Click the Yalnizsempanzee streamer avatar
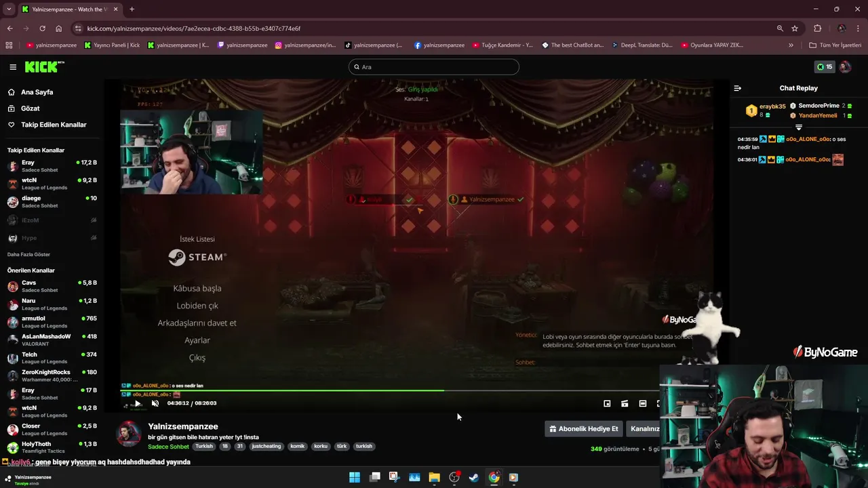The height and width of the screenshot is (488, 868). pos(129,434)
